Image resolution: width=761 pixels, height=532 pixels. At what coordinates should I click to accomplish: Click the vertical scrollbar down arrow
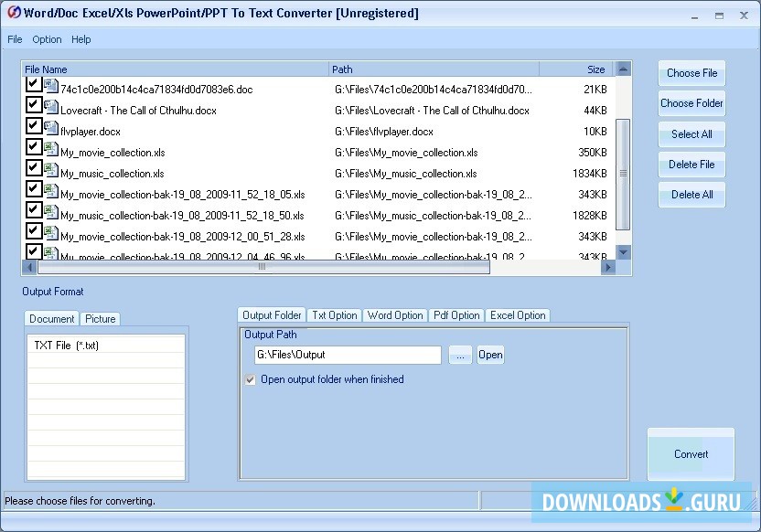point(624,253)
